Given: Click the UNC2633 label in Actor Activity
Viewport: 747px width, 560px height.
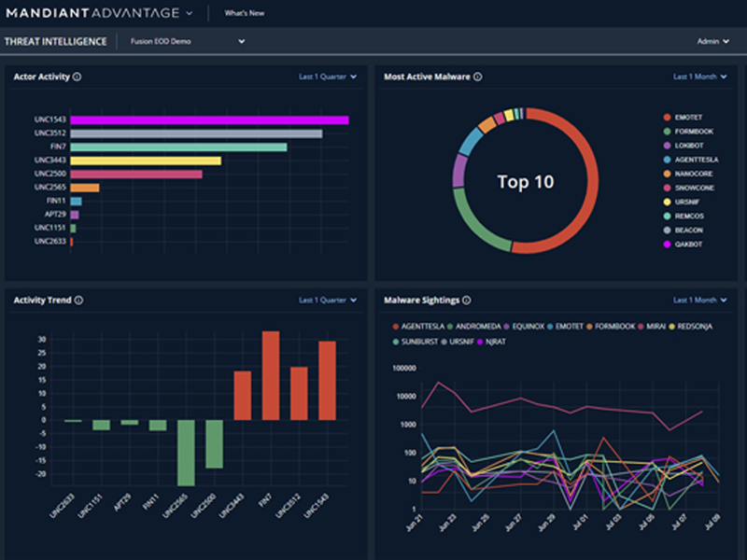Looking at the screenshot, I should (x=49, y=242).
